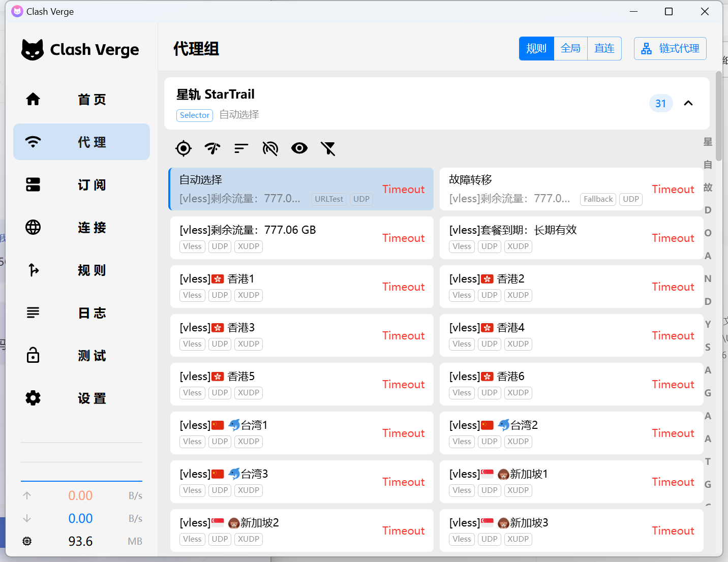
Task: Open the 测试 test menu item
Action: pos(81,355)
